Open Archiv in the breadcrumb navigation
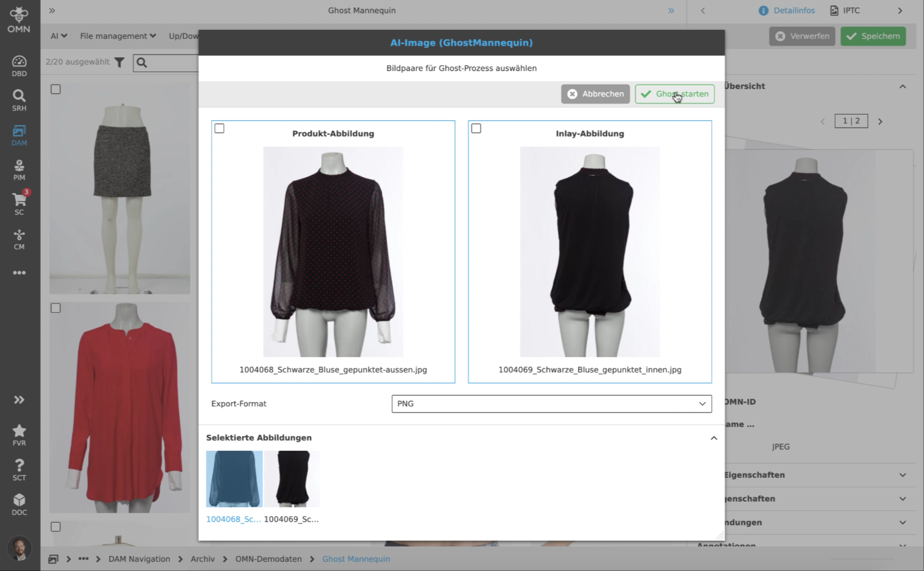 coord(203,559)
